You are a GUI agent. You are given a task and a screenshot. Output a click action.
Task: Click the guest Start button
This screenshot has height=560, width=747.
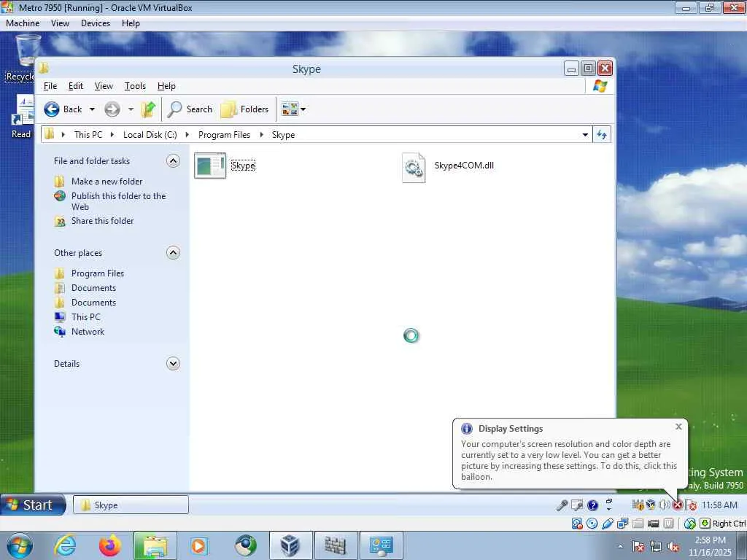tap(33, 505)
